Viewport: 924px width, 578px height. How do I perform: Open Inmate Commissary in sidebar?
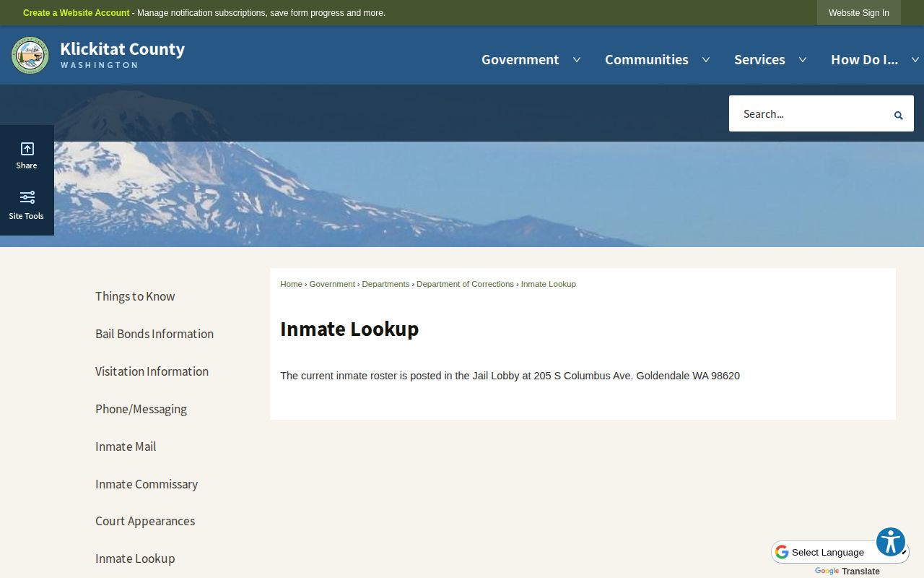(x=147, y=484)
